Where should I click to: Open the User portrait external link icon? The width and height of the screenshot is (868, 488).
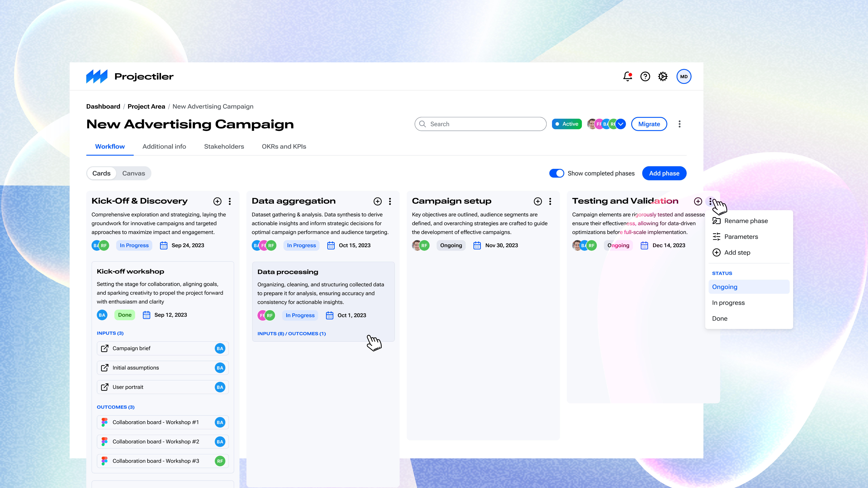(105, 387)
